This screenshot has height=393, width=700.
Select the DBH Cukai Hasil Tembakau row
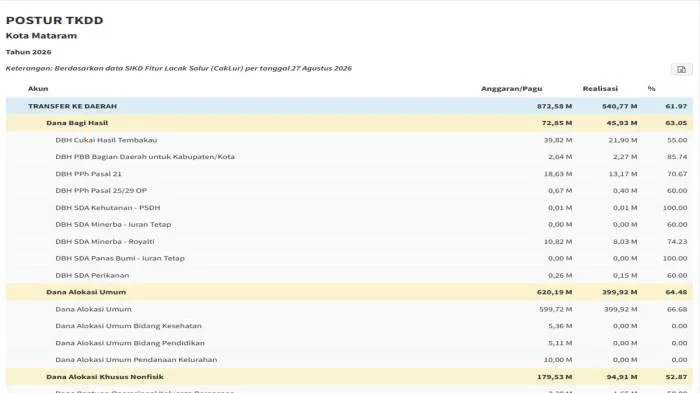click(349, 140)
